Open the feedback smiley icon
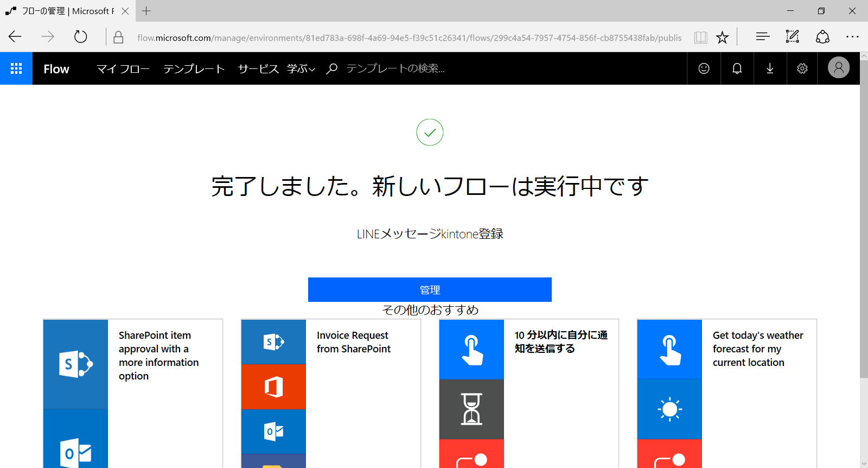The height and width of the screenshot is (468, 868). click(x=704, y=68)
